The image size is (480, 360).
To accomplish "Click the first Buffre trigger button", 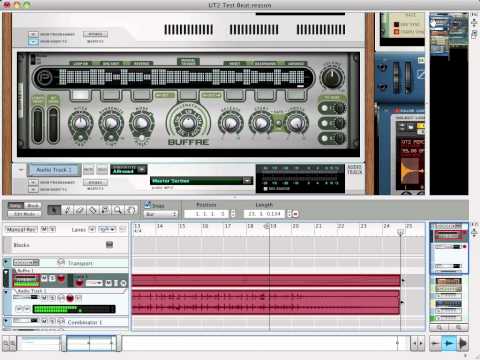I will [x=80, y=95].
